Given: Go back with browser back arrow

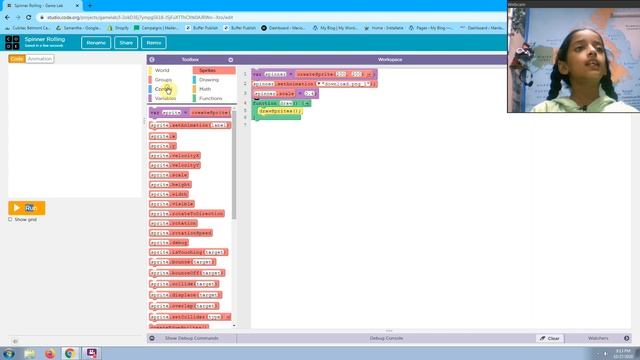Looking at the screenshot, I should pos(7,18).
